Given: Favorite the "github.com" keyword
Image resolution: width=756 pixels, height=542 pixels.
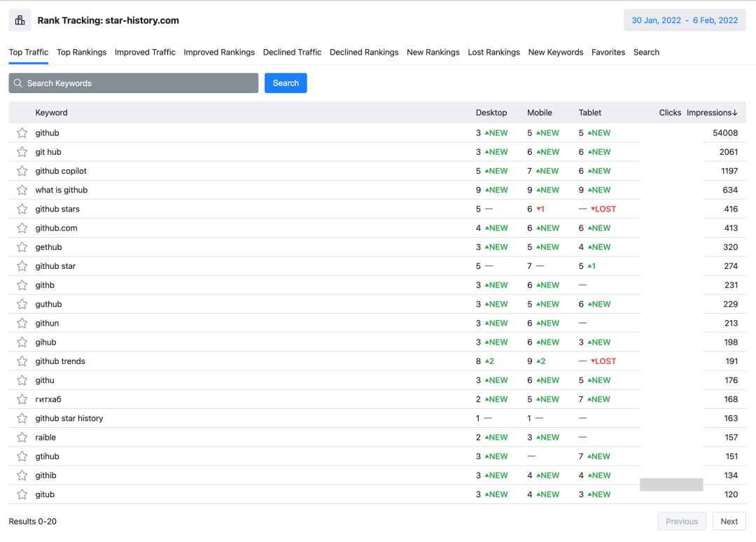Looking at the screenshot, I should tap(22, 228).
